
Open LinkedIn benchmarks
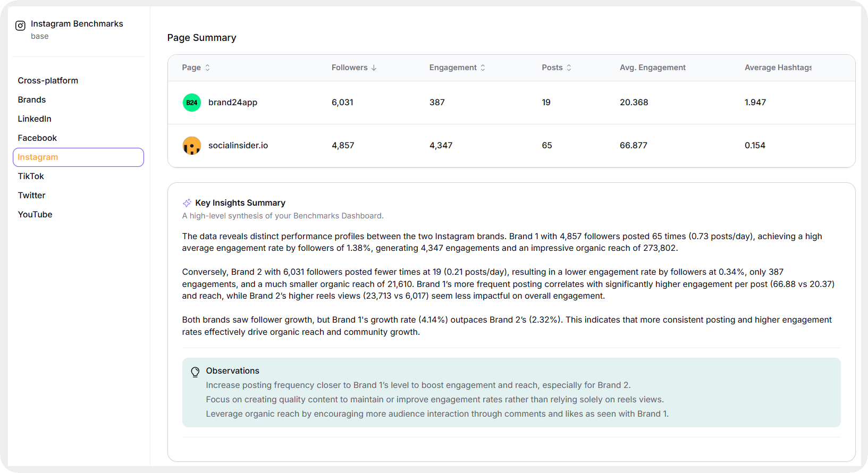(35, 119)
